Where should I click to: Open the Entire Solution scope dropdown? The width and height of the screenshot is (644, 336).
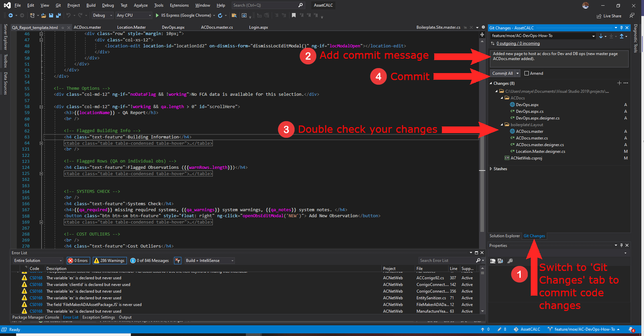click(x=38, y=261)
